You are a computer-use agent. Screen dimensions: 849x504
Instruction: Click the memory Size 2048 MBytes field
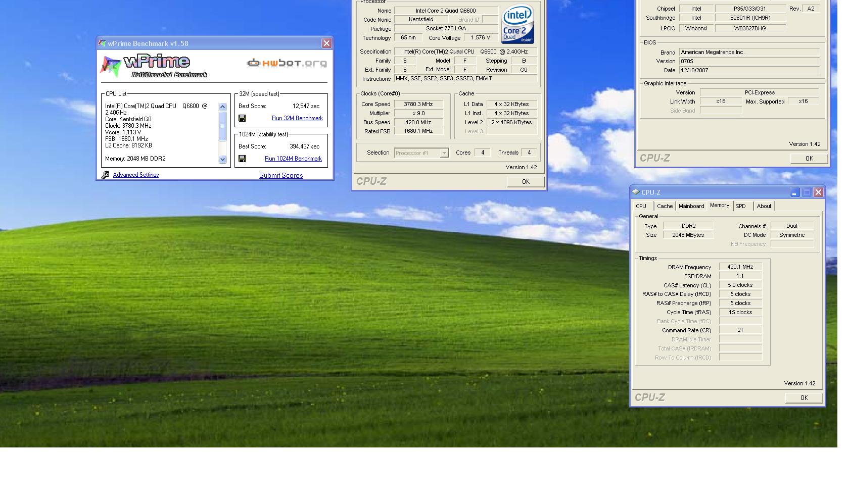coord(688,235)
